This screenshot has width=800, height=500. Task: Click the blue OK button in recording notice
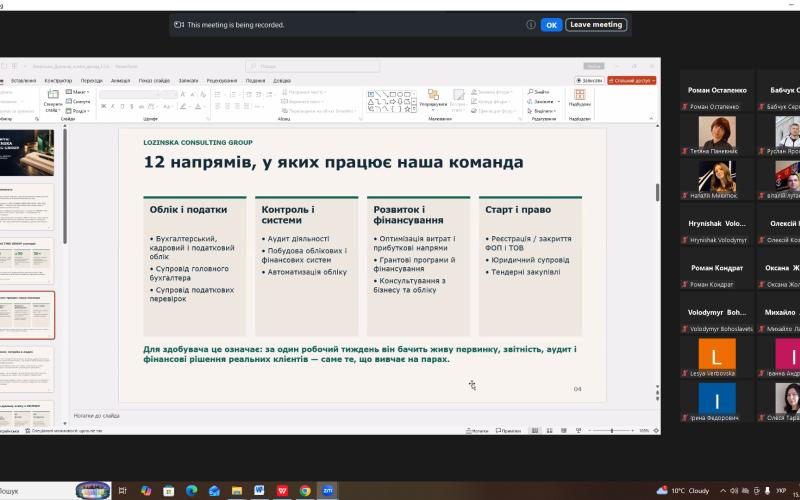pyautogui.click(x=551, y=24)
